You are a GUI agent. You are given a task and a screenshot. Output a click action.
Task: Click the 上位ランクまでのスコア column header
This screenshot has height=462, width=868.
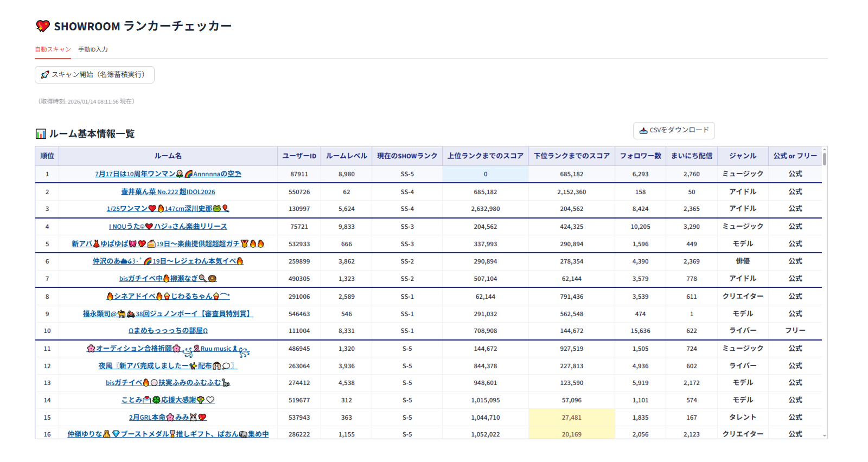pyautogui.click(x=485, y=156)
